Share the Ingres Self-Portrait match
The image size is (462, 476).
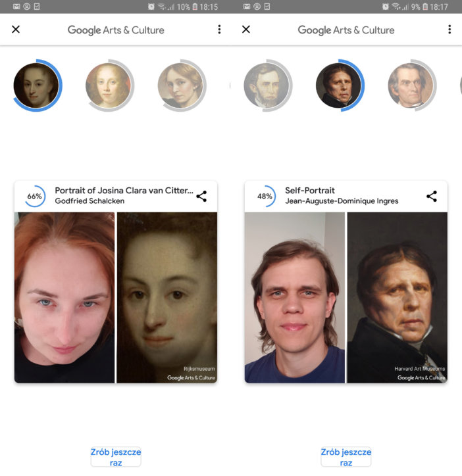coord(432,196)
